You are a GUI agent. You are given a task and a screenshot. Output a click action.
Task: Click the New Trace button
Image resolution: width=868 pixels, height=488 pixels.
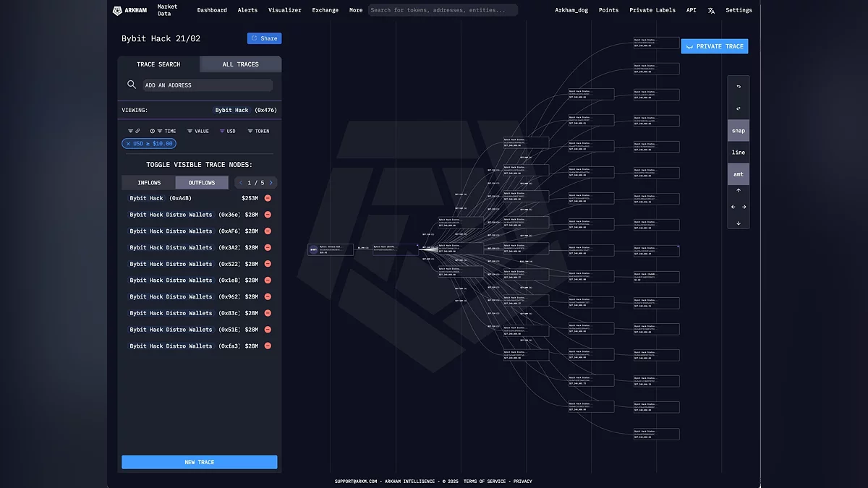(x=200, y=462)
